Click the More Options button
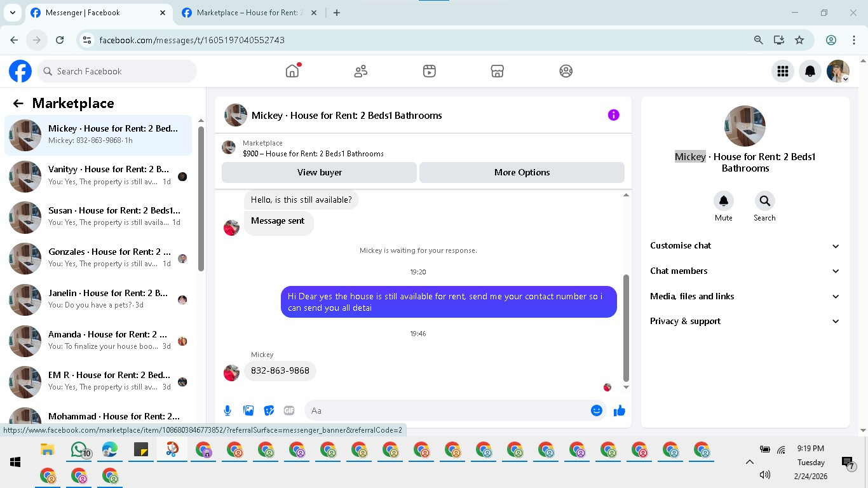 (x=522, y=172)
